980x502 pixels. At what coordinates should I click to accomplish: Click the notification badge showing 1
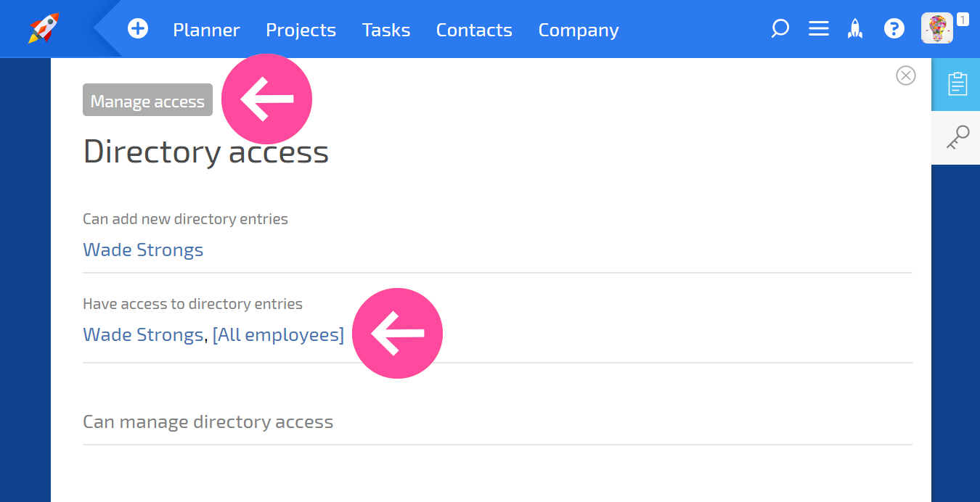coord(963,20)
